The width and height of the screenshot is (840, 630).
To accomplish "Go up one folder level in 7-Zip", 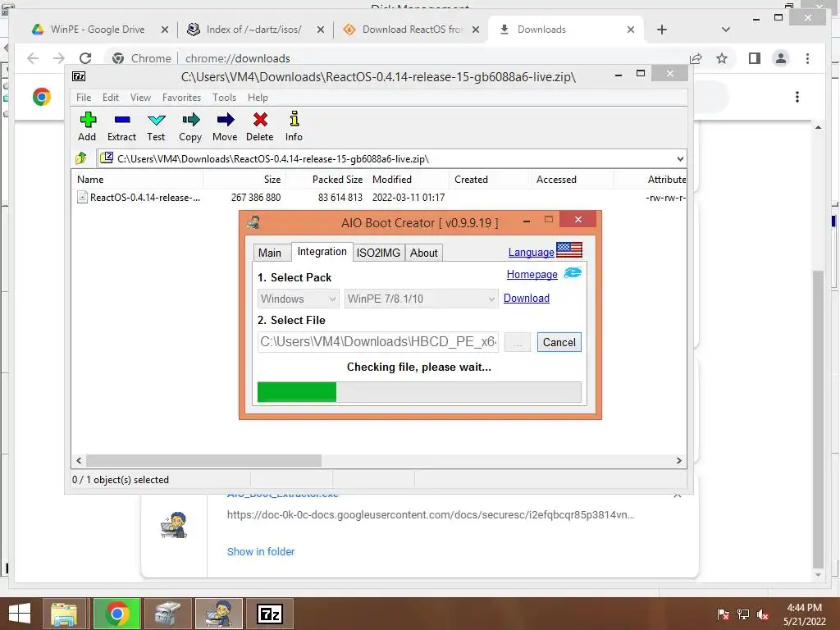I will pyautogui.click(x=81, y=158).
